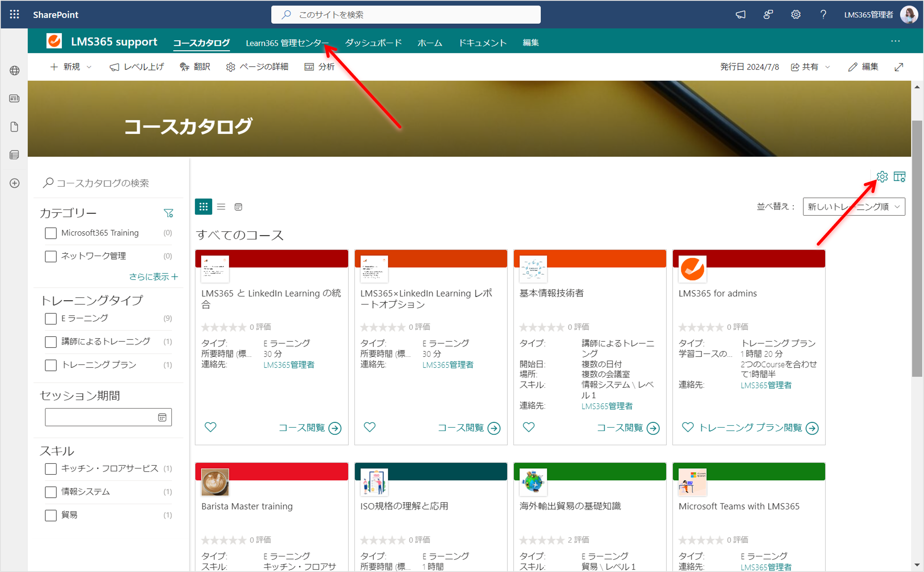
Task: Switch to list view
Action: pos(221,206)
